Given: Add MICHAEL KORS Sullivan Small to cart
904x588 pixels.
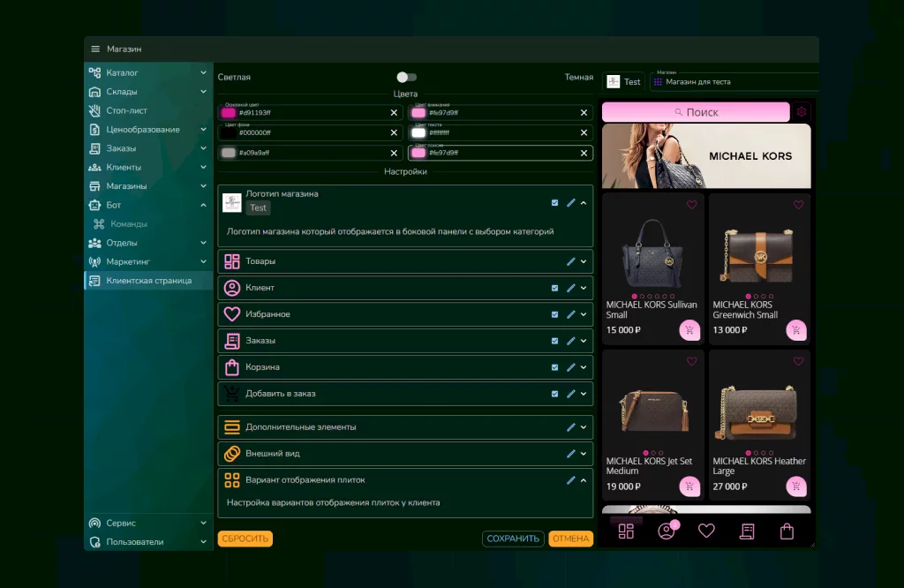Looking at the screenshot, I should click(689, 330).
